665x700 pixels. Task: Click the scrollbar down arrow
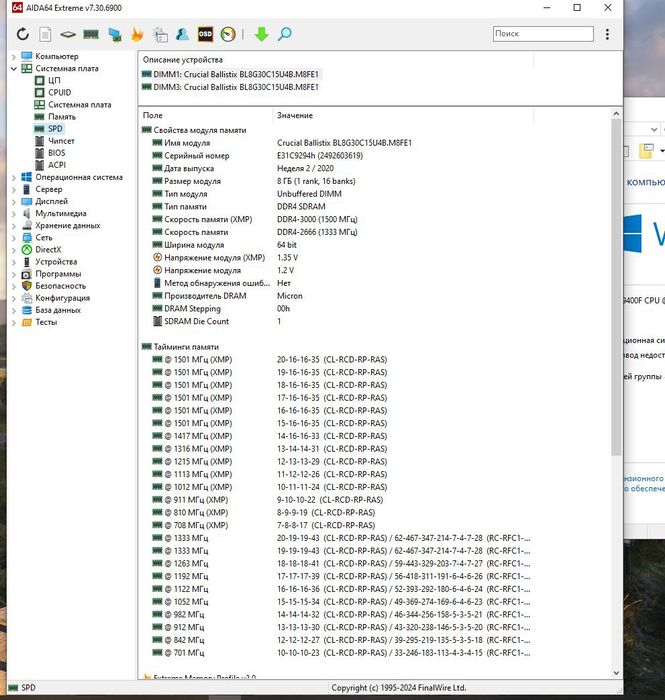[x=616, y=673]
